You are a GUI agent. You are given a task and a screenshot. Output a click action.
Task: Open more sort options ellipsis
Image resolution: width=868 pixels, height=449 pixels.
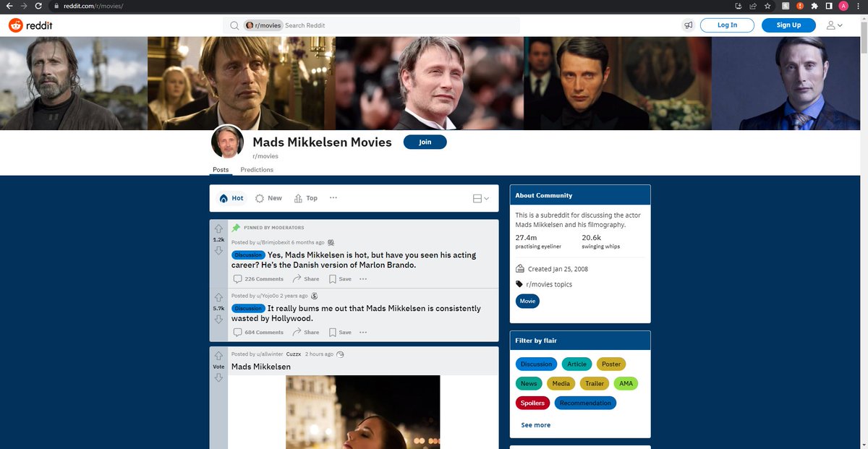pyautogui.click(x=333, y=197)
